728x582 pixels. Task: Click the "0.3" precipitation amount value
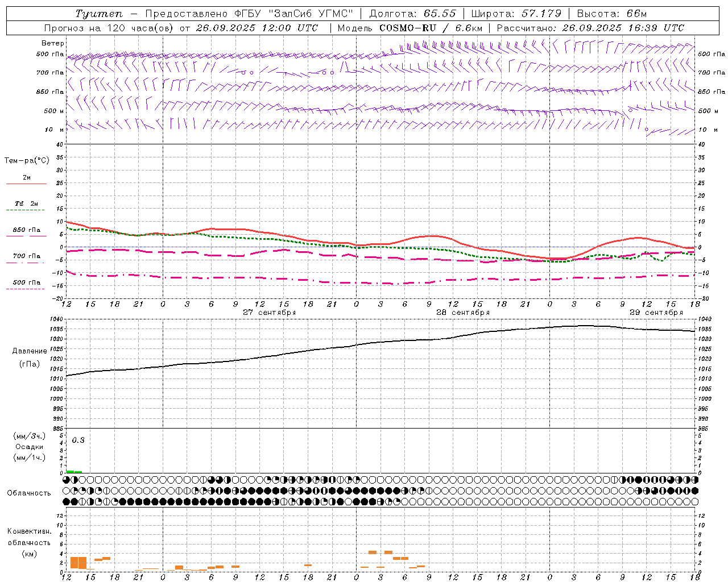coord(78,440)
